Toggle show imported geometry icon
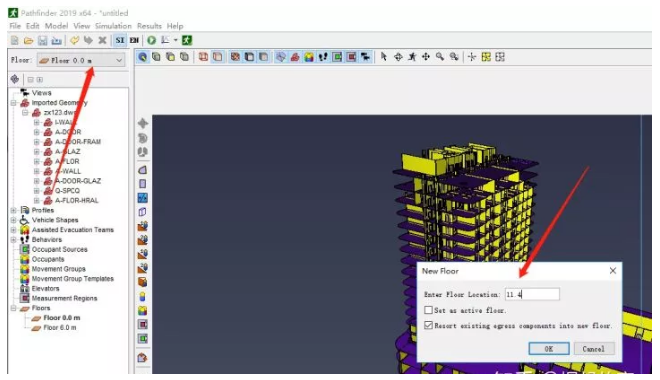 [x=295, y=56]
